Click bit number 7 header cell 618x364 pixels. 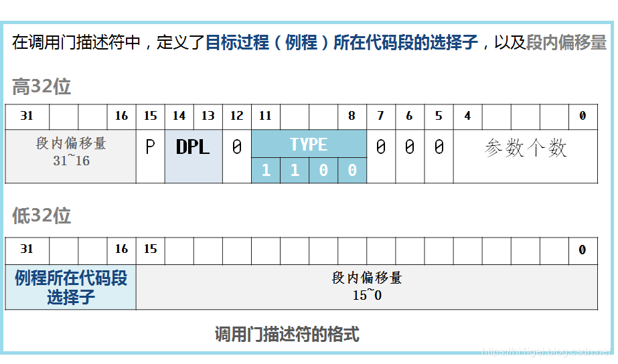click(381, 116)
